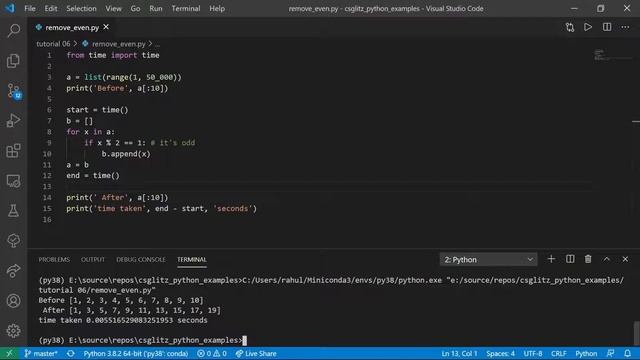Click the editor minimap preview
The width and height of the screenshot is (640, 360).
pos(612,55)
